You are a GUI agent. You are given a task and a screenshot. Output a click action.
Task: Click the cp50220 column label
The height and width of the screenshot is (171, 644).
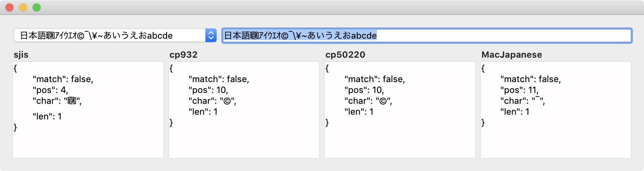click(345, 55)
